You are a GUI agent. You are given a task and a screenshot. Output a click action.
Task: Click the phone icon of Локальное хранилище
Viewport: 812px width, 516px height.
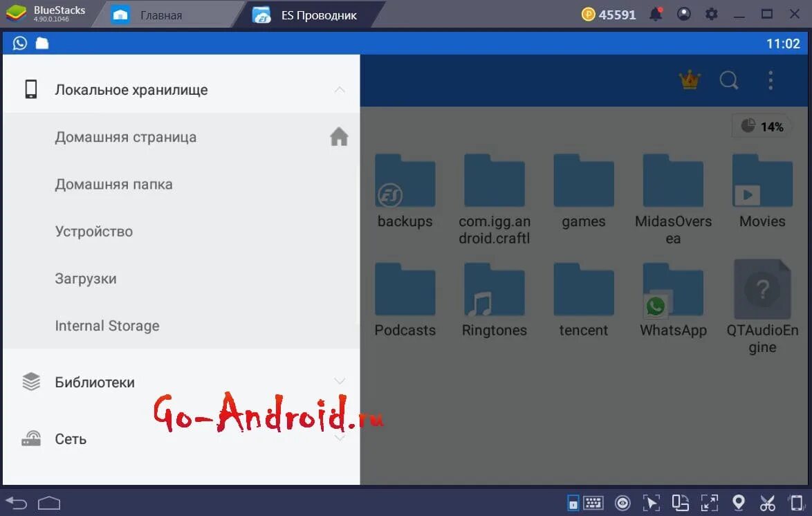click(31, 89)
